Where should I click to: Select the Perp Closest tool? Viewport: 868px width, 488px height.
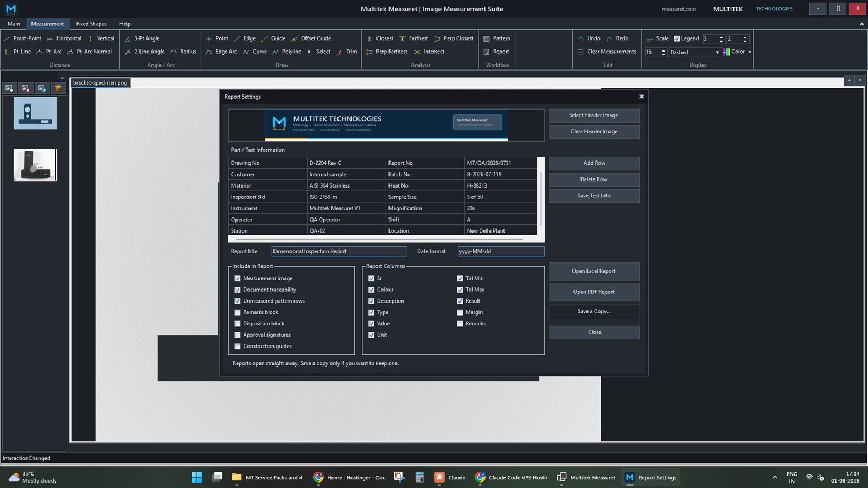(x=454, y=38)
